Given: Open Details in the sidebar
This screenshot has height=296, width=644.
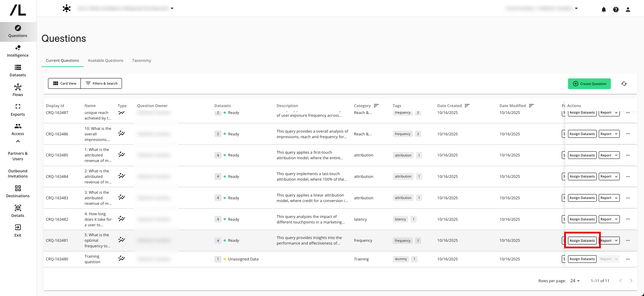Looking at the screenshot, I should (18, 211).
